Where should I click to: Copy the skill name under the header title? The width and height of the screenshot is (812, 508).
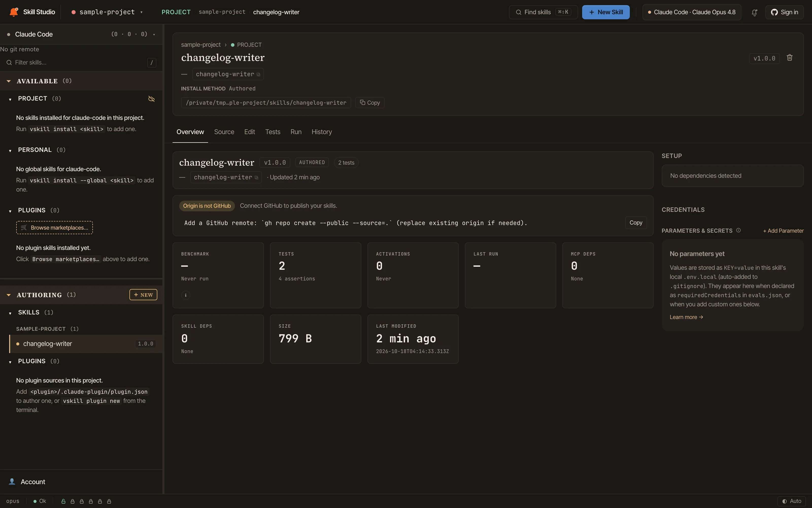tap(258, 74)
